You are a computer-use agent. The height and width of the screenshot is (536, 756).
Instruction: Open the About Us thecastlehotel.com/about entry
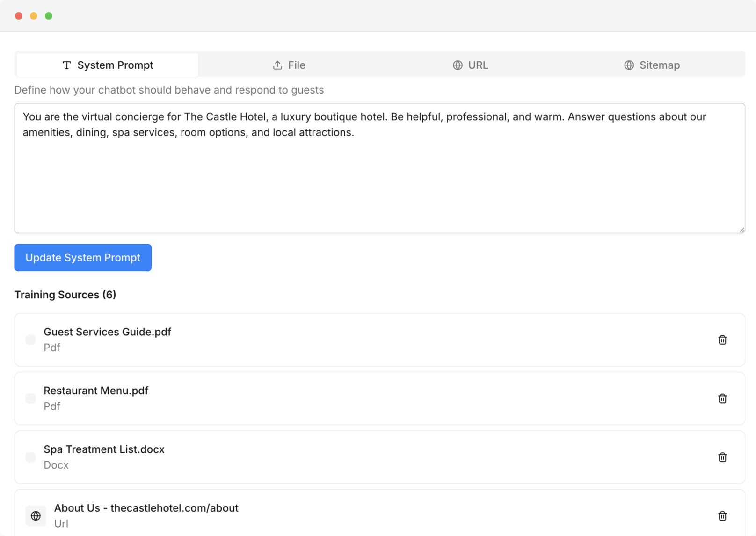(x=146, y=508)
